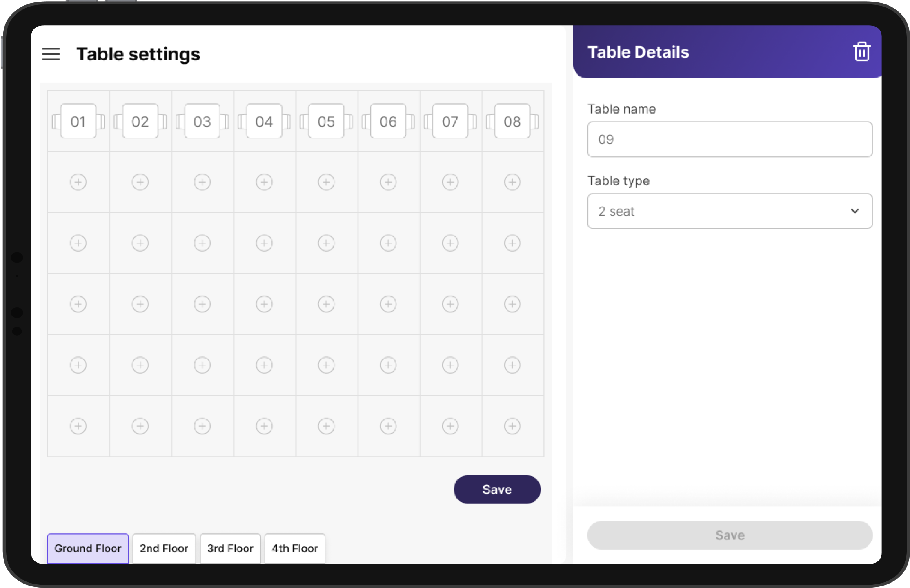Switch to the Ground Floor tab

(88, 548)
